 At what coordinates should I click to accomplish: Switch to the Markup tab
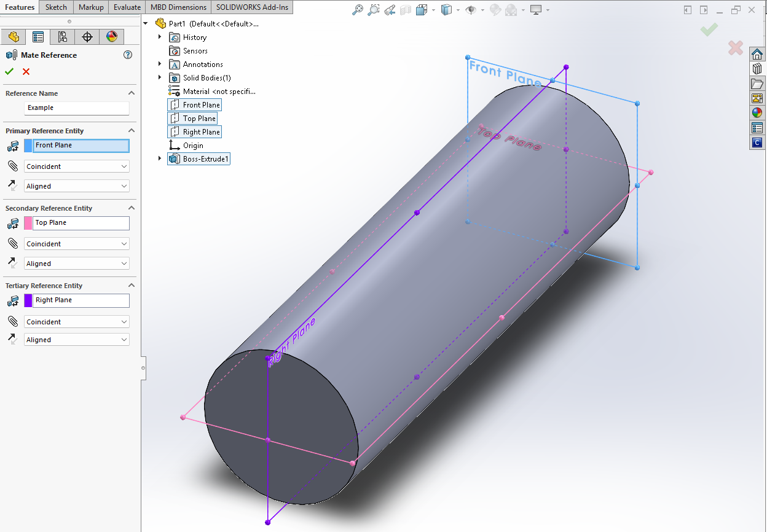[91, 7]
